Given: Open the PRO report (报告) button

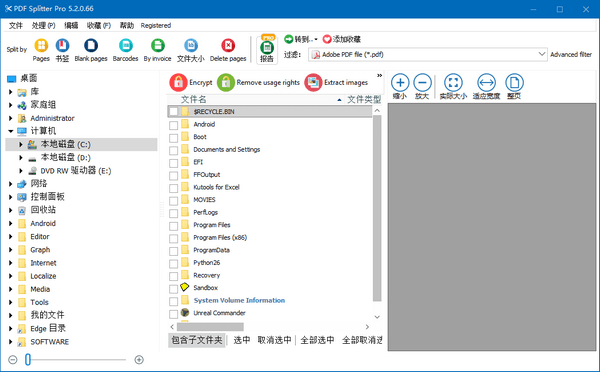Looking at the screenshot, I should [267, 49].
